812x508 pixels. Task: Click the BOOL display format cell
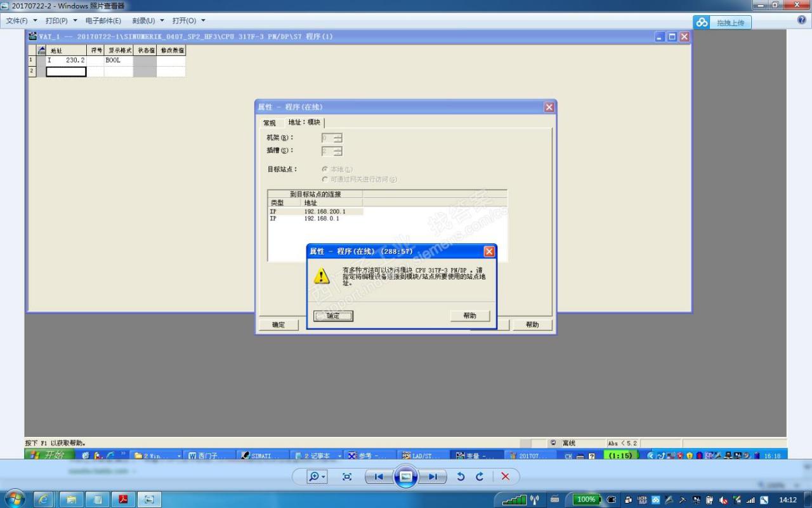tap(119, 60)
